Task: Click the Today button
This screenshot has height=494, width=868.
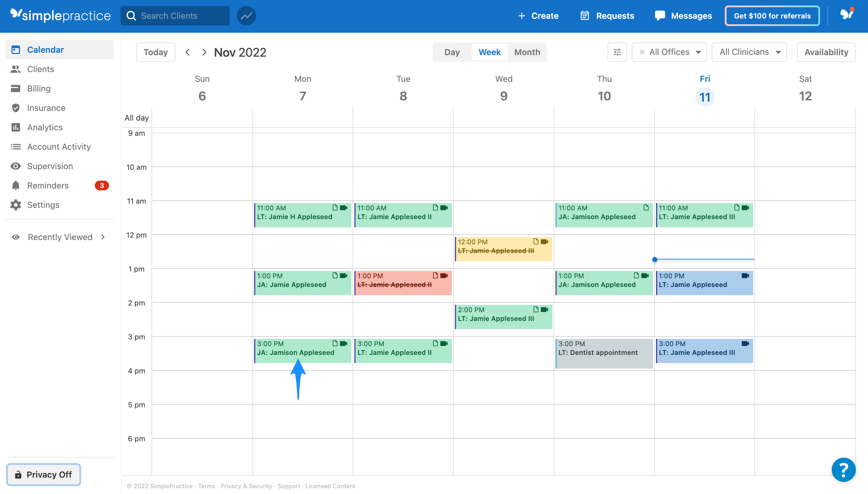Action: tap(156, 52)
